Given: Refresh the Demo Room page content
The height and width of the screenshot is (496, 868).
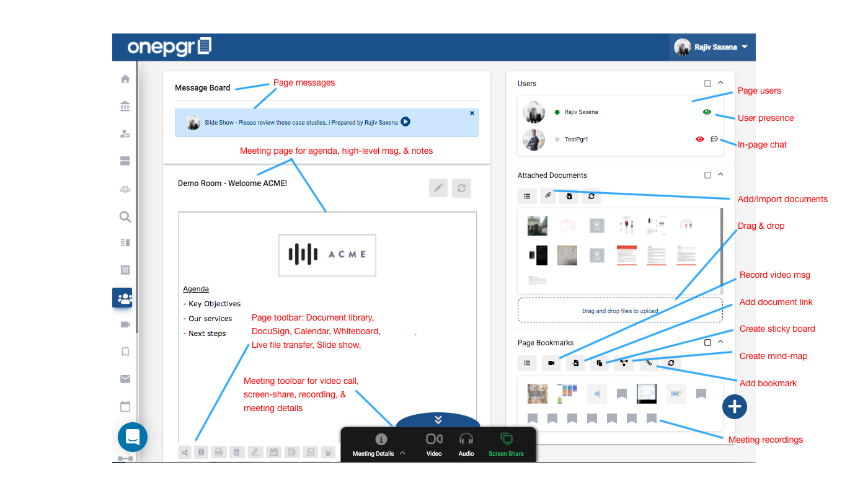Looking at the screenshot, I should point(461,188).
